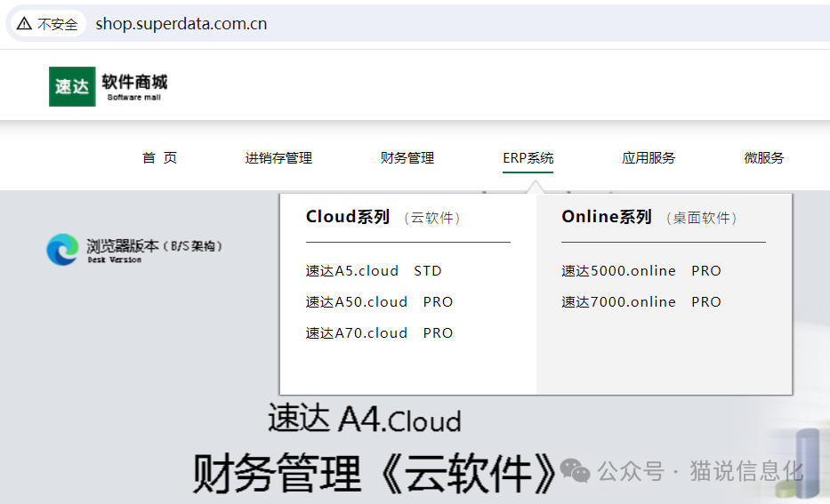Image resolution: width=830 pixels, height=504 pixels.
Task: Click the Online系列 (桌面软件) heading
Action: [x=649, y=217]
